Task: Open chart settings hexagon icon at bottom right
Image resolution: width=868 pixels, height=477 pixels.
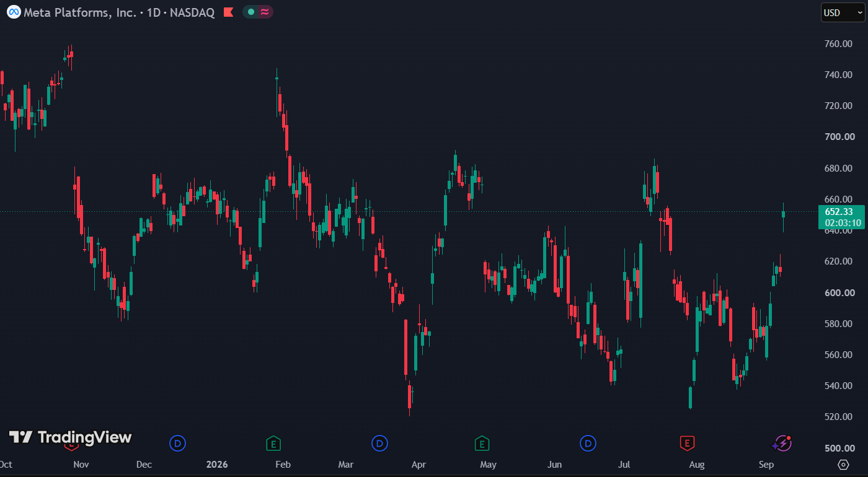Action: [x=843, y=465]
